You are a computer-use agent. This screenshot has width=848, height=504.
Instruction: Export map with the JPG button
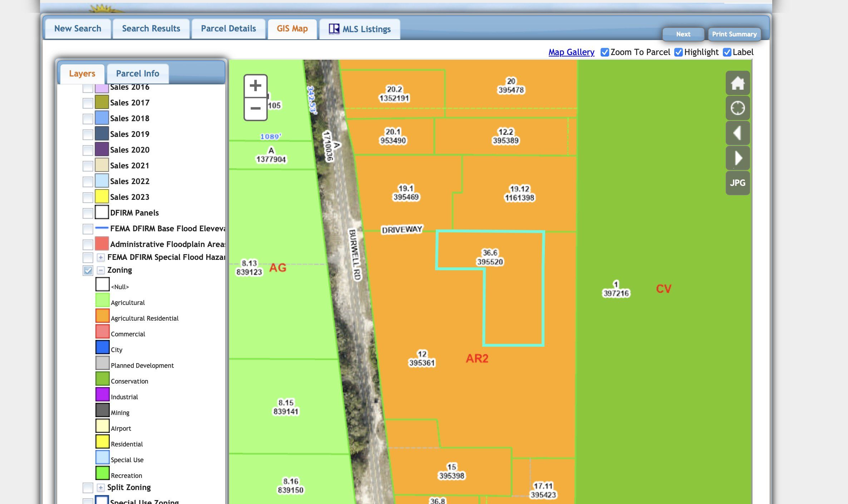click(738, 183)
